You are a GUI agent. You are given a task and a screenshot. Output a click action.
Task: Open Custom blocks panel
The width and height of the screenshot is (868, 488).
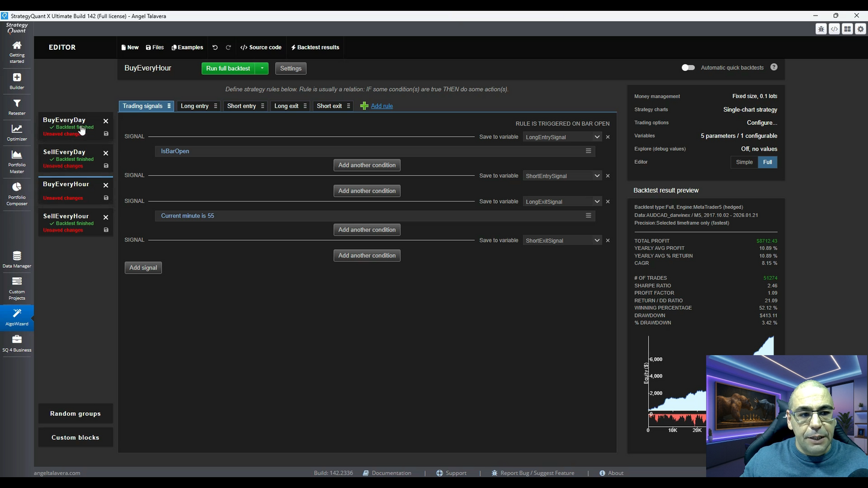coord(76,438)
